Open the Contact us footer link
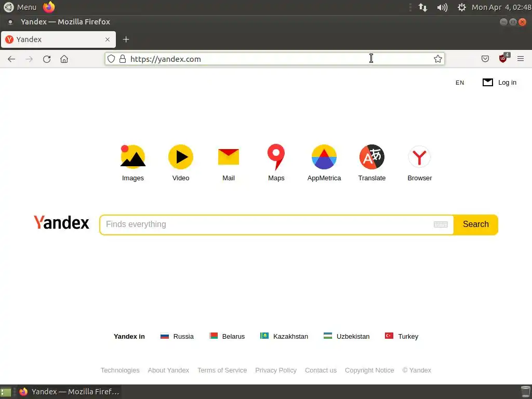 (x=321, y=370)
